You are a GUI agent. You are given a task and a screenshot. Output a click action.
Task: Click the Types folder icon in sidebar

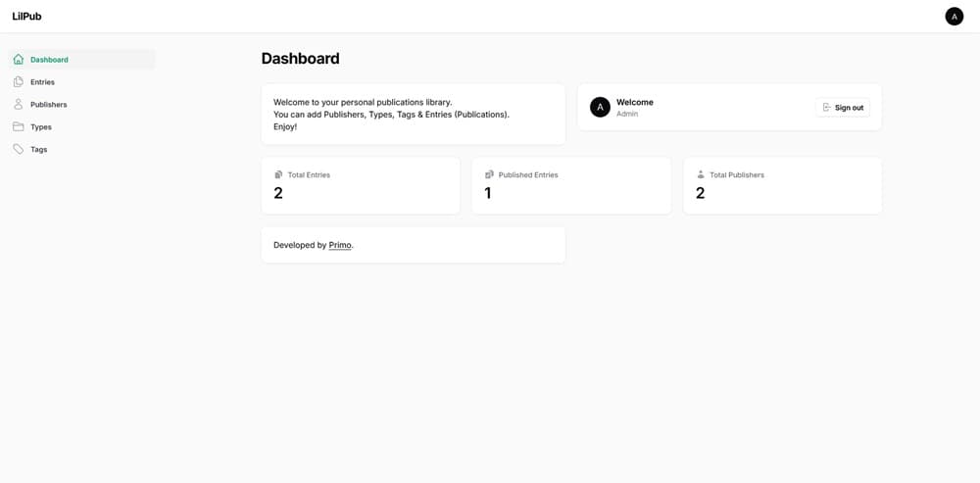pos(19,127)
